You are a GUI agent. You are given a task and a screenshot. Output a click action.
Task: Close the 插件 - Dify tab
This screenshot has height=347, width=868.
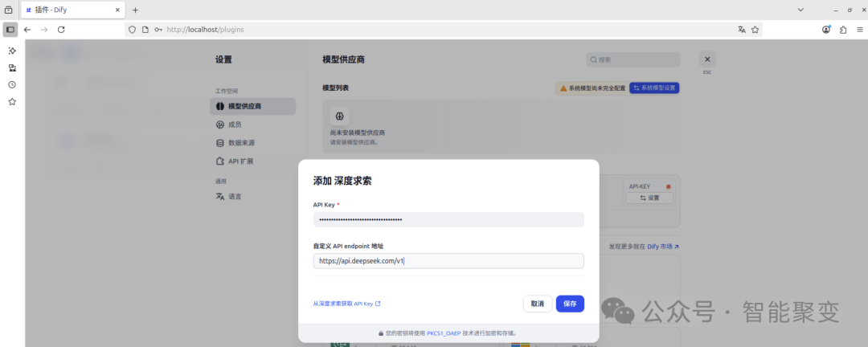pos(117,10)
